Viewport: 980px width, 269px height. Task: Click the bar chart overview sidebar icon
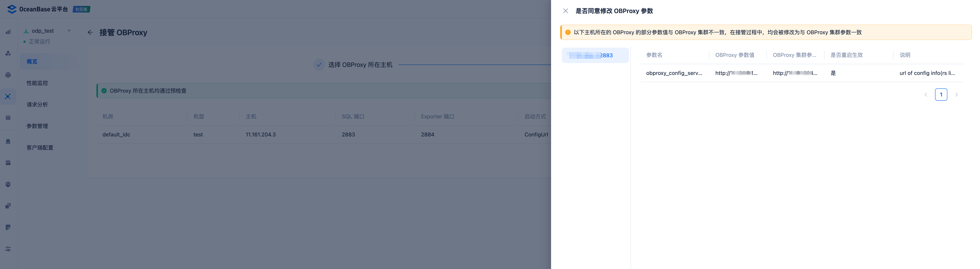point(8,32)
